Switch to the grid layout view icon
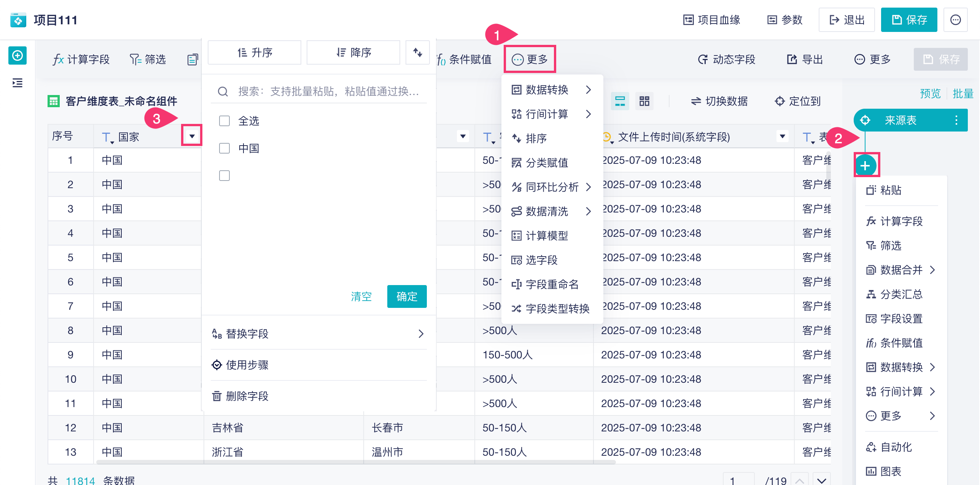 coord(644,101)
